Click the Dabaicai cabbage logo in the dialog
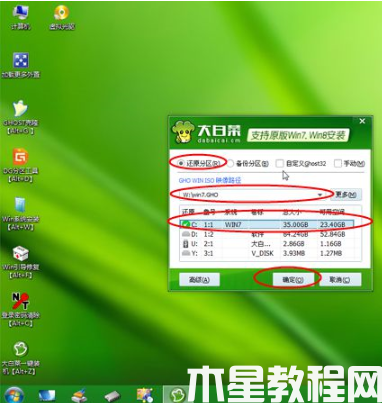The width and height of the screenshot is (382, 403). click(x=182, y=131)
